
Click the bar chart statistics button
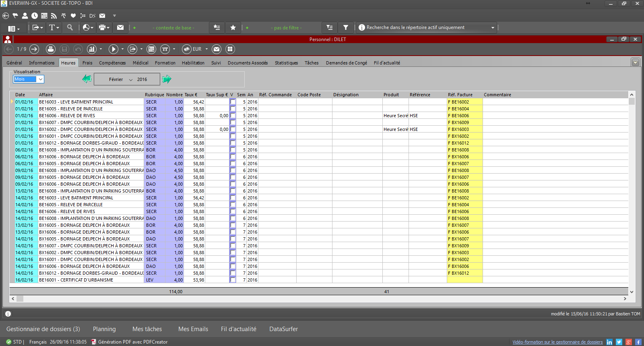(92, 49)
